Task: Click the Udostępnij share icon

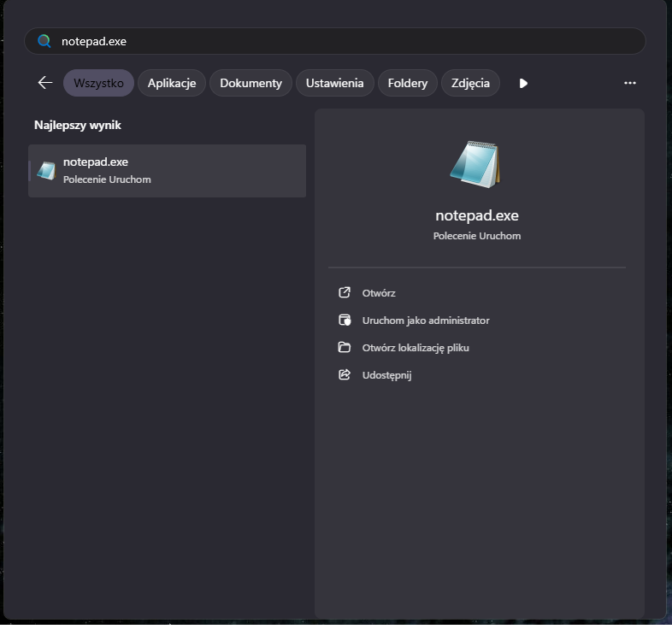Action: (345, 375)
